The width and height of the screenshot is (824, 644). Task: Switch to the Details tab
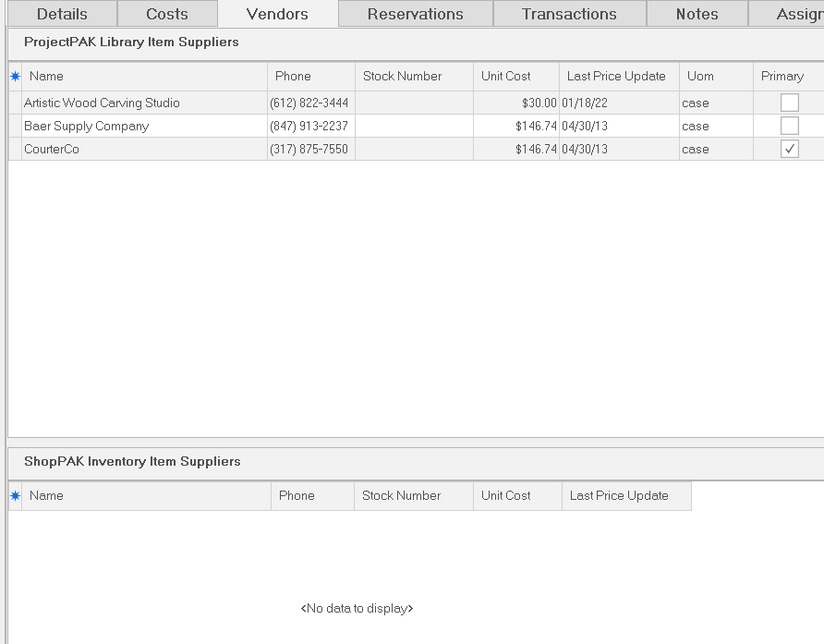pos(62,14)
